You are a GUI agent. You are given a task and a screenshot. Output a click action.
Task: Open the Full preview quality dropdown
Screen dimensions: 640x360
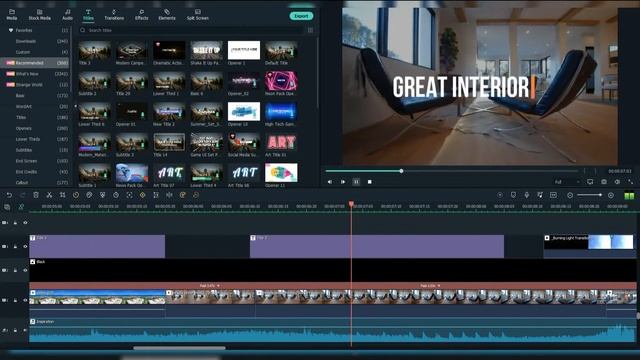[567, 182]
